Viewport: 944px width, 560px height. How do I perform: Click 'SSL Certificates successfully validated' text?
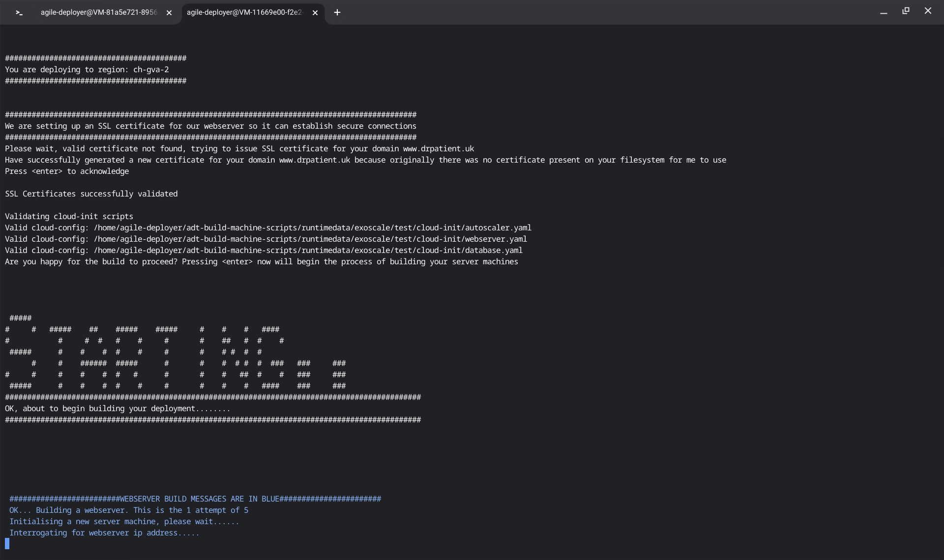(x=91, y=194)
